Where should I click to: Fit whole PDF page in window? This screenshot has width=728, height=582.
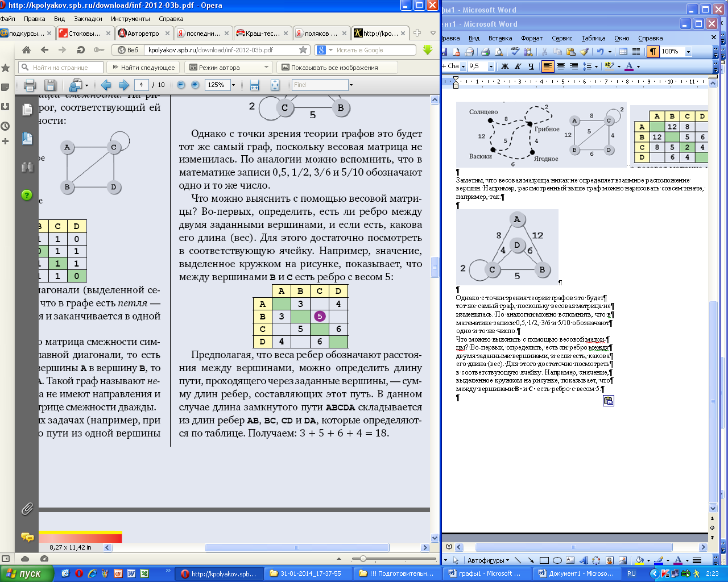click(275, 85)
